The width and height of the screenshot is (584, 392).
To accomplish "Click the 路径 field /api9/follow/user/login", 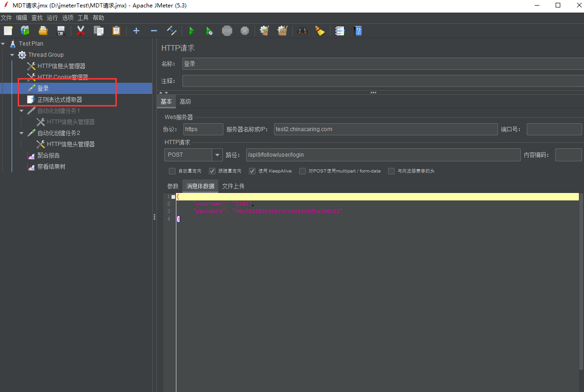I will 383,155.
